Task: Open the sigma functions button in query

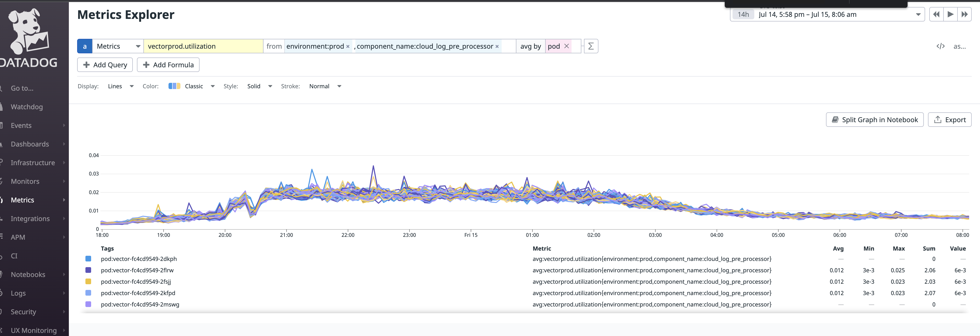Action: click(x=591, y=46)
